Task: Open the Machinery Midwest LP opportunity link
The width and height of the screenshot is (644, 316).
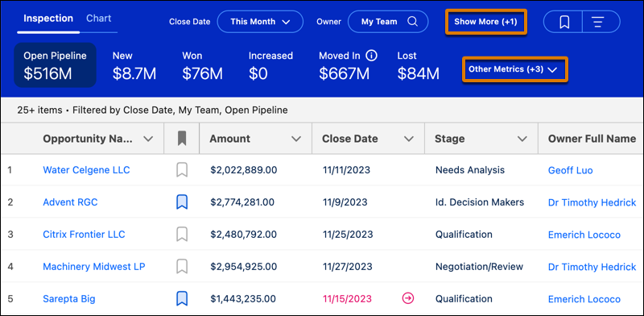Action: [94, 266]
